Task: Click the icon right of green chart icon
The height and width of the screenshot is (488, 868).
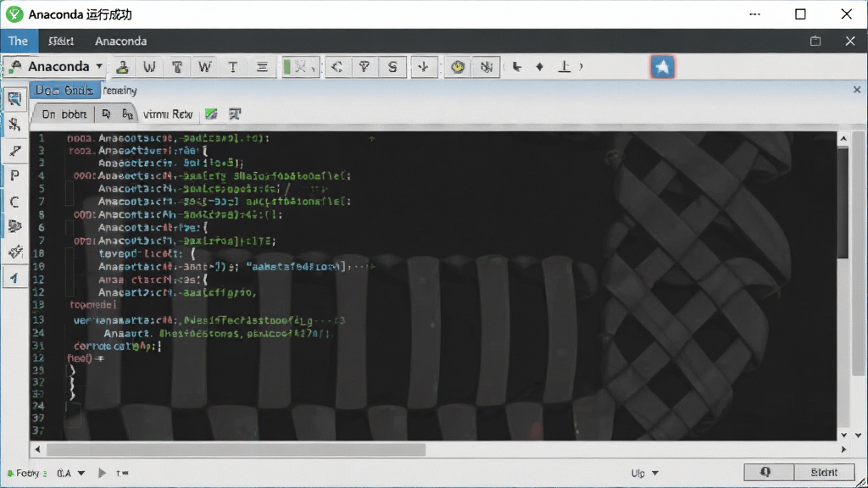Action: point(235,114)
